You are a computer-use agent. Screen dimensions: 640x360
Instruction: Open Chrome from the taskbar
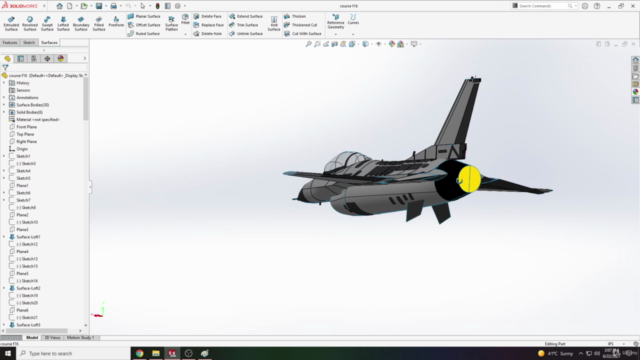pyautogui.click(x=140, y=353)
